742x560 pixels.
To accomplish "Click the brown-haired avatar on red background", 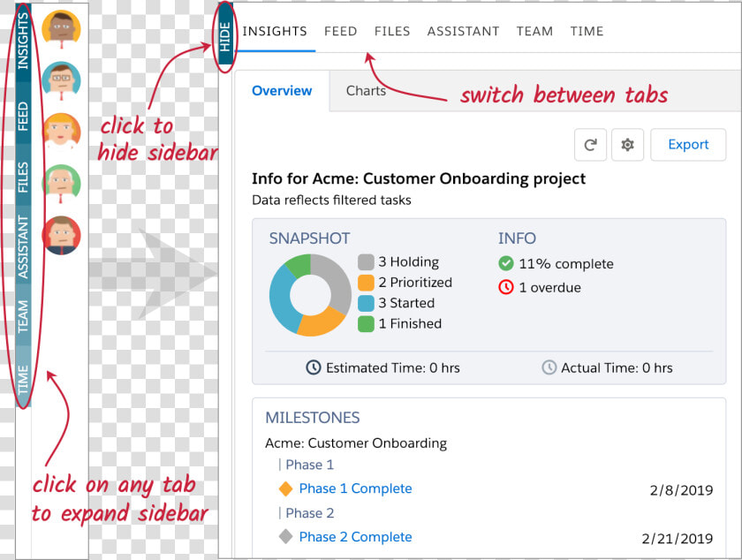I will coord(61,235).
